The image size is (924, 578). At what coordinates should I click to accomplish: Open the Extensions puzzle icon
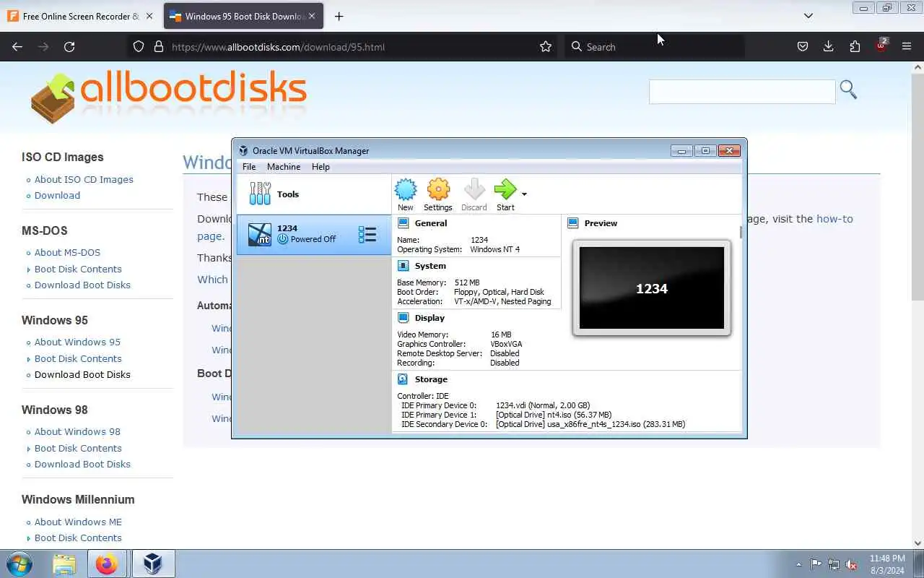coord(855,47)
